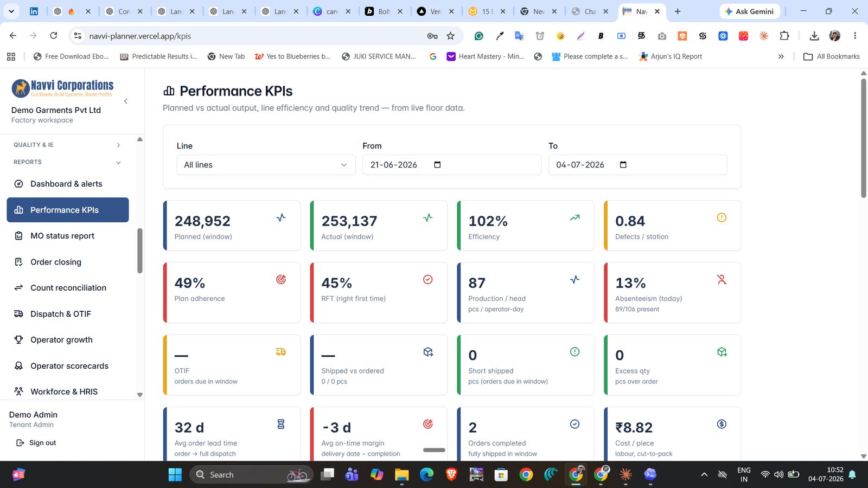The width and height of the screenshot is (868, 488).
Task: Show more bookmarks with the chevron
Action: [781, 56]
